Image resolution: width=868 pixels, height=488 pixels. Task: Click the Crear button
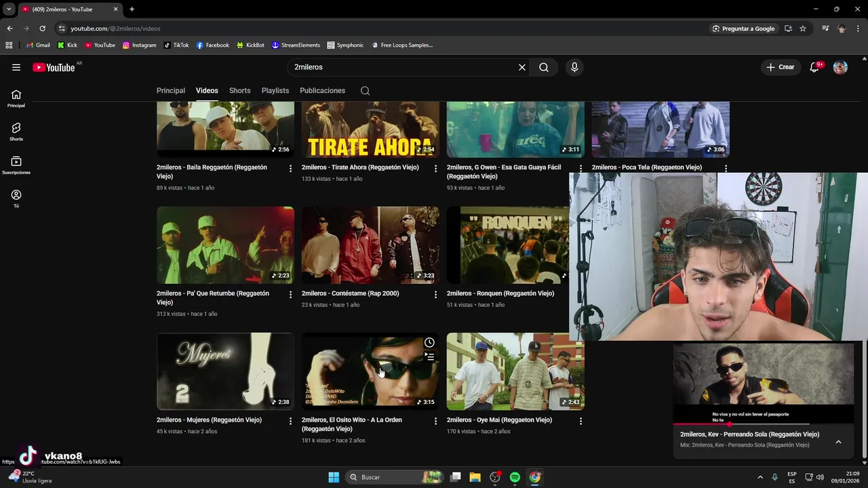(x=780, y=67)
